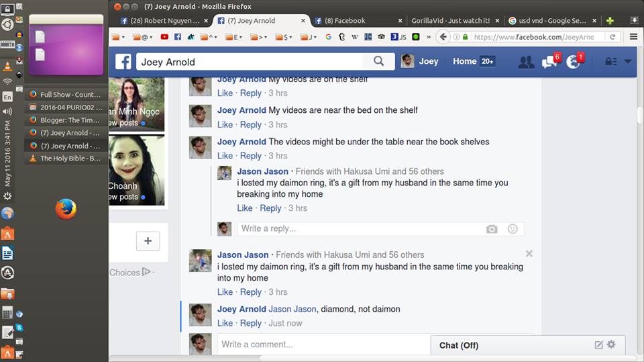Screen dimensions: 644x362
Task: Click the large Firefox icon in the launcher
Action: point(66,209)
